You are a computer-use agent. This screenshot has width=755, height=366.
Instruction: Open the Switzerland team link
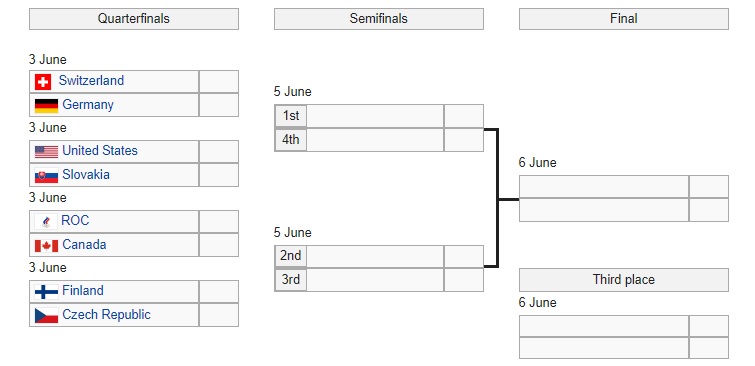[91, 80]
